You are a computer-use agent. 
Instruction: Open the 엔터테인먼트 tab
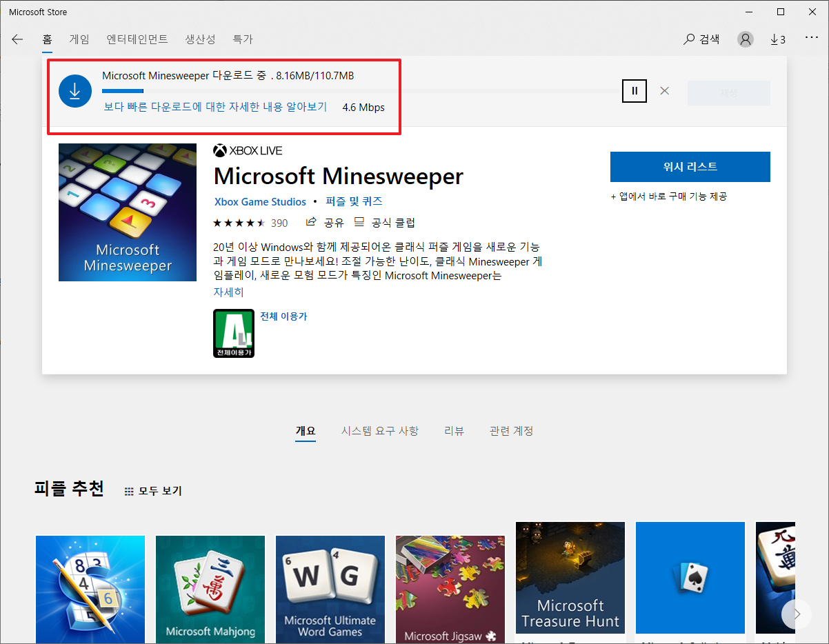137,39
